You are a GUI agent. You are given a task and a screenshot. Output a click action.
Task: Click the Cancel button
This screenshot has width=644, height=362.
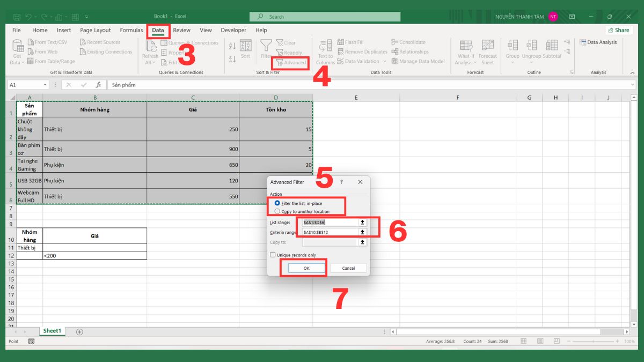pos(348,268)
